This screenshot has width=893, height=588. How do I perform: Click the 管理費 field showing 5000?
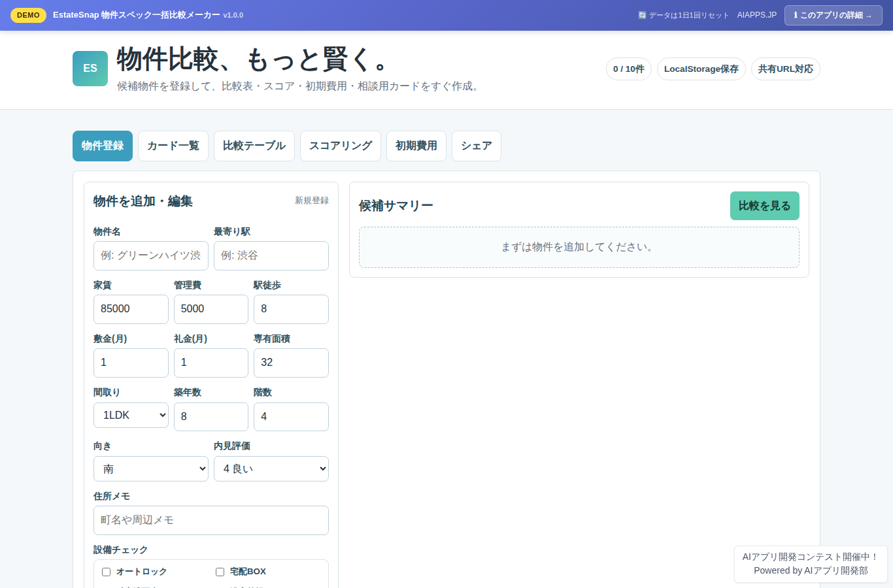(211, 309)
